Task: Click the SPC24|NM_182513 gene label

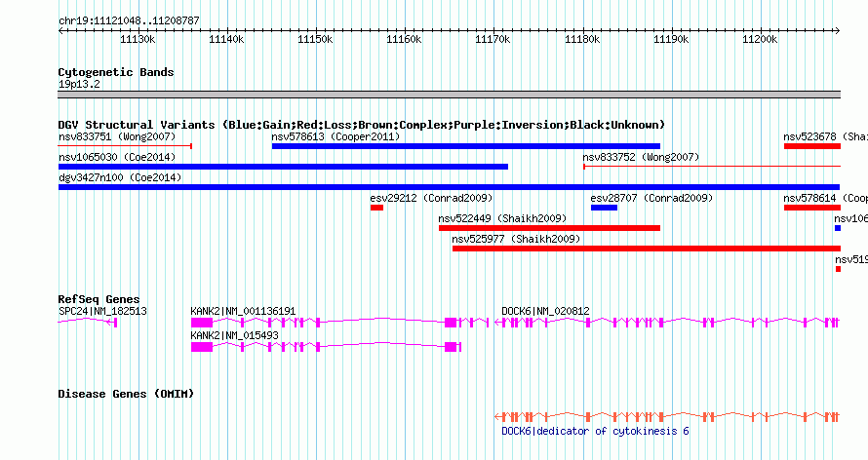Action: (x=102, y=311)
